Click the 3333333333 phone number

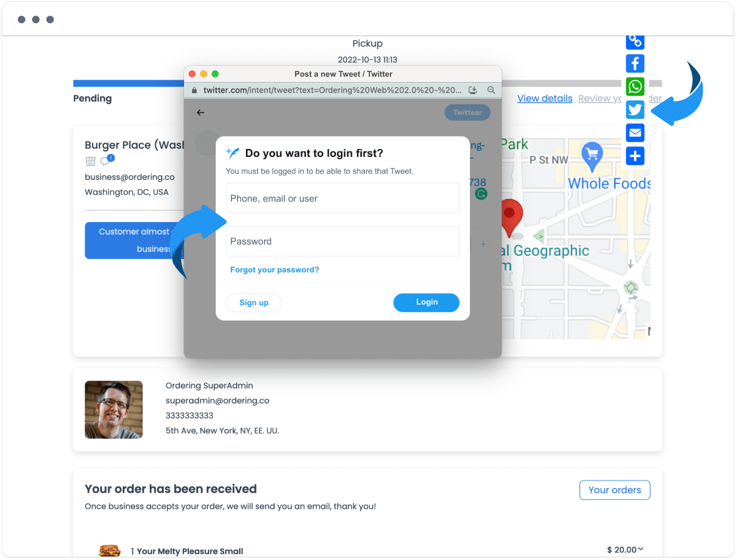pos(189,415)
